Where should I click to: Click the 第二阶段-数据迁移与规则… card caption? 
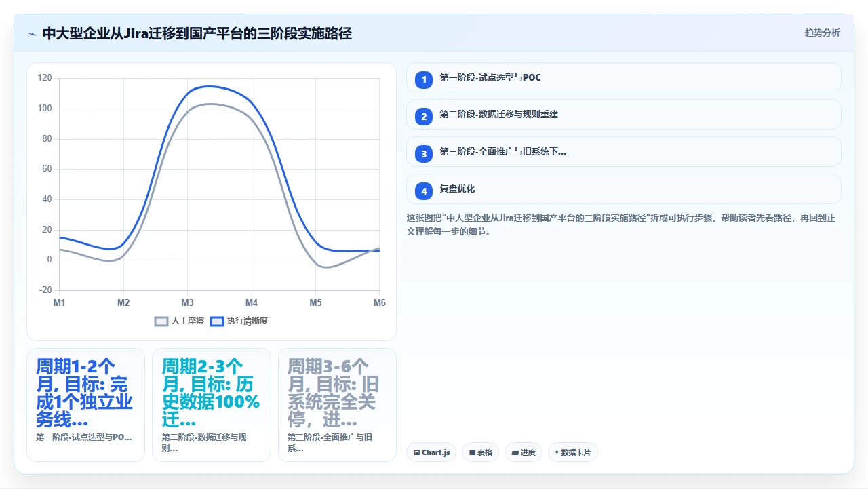[x=204, y=443]
